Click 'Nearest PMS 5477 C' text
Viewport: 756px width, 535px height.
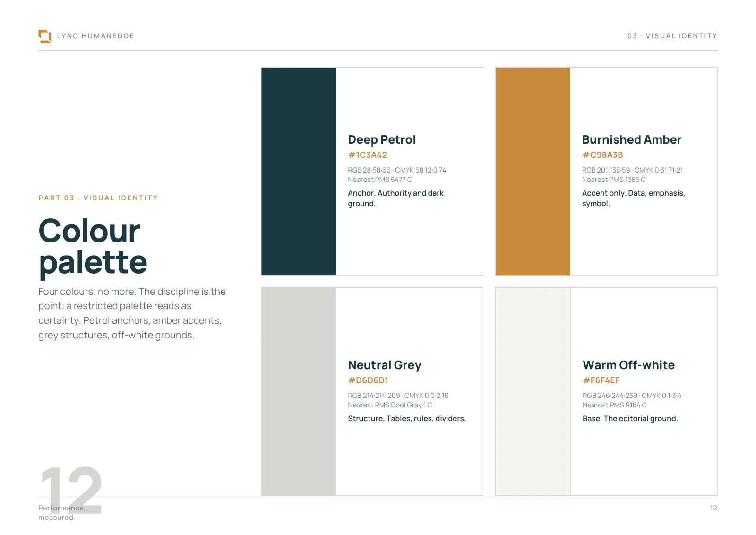380,180
